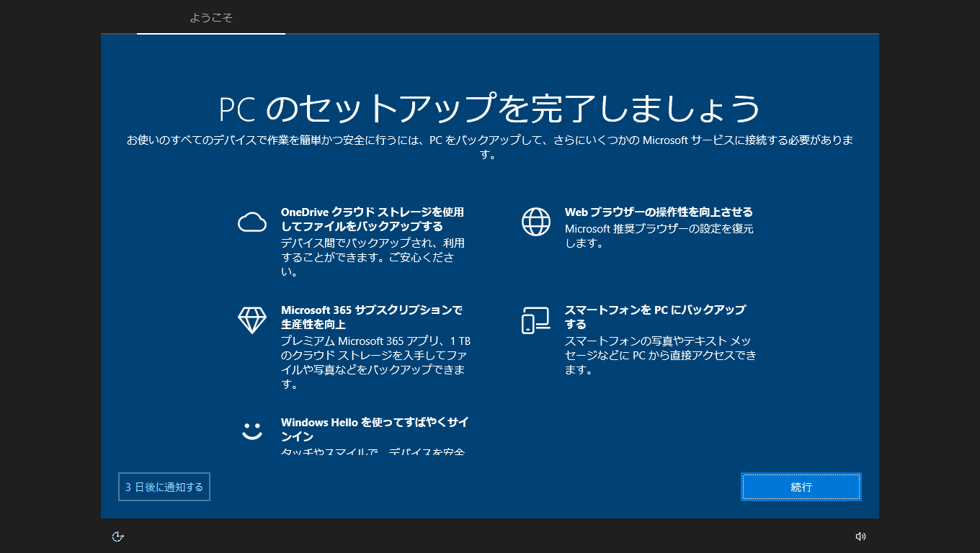Click the Windows Hello を使って heading

pos(375,429)
